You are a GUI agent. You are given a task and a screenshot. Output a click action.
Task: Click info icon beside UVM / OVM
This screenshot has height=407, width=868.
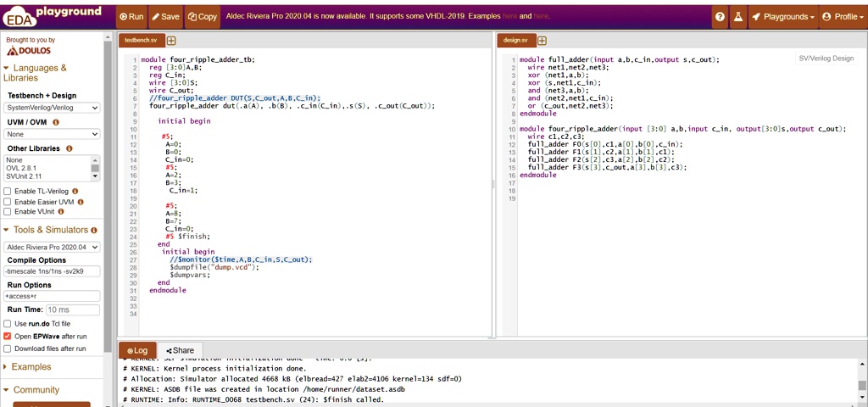pos(56,122)
